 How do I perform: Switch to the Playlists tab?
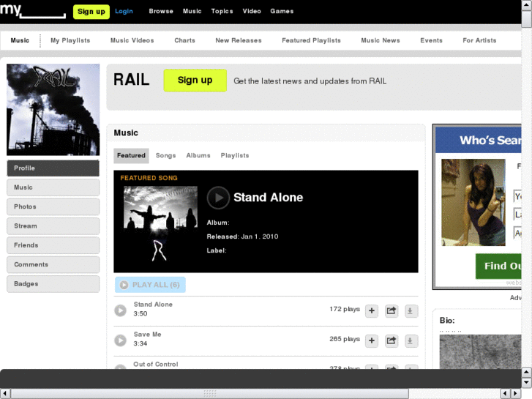235,155
